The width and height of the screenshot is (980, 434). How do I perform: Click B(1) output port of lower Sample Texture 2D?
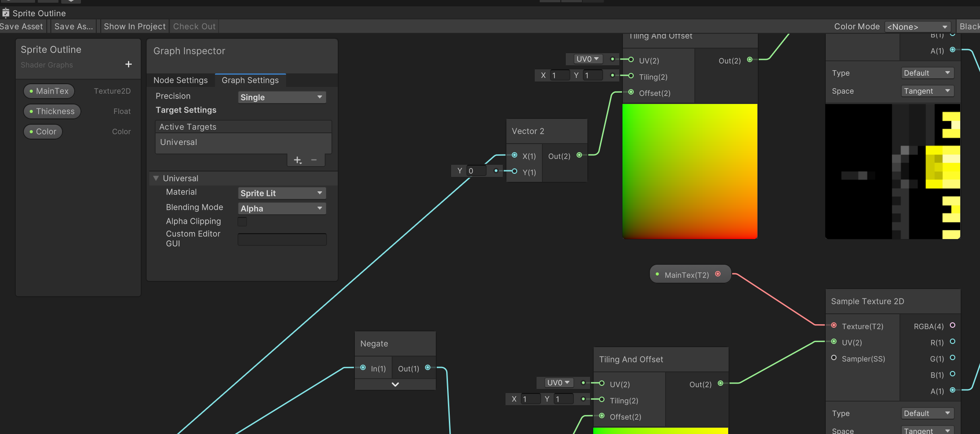(x=953, y=374)
